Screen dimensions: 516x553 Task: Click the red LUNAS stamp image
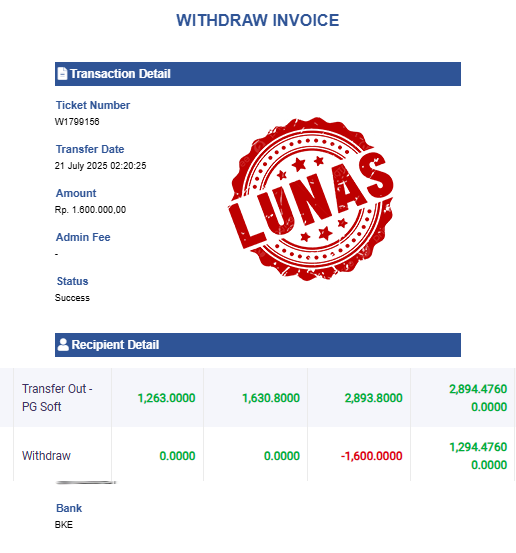(x=311, y=199)
